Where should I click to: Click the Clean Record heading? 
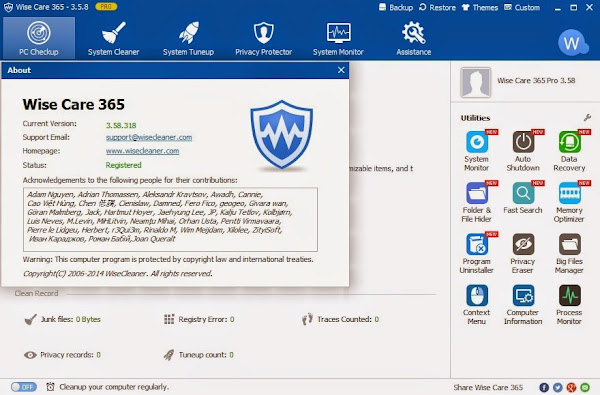pyautogui.click(x=36, y=293)
